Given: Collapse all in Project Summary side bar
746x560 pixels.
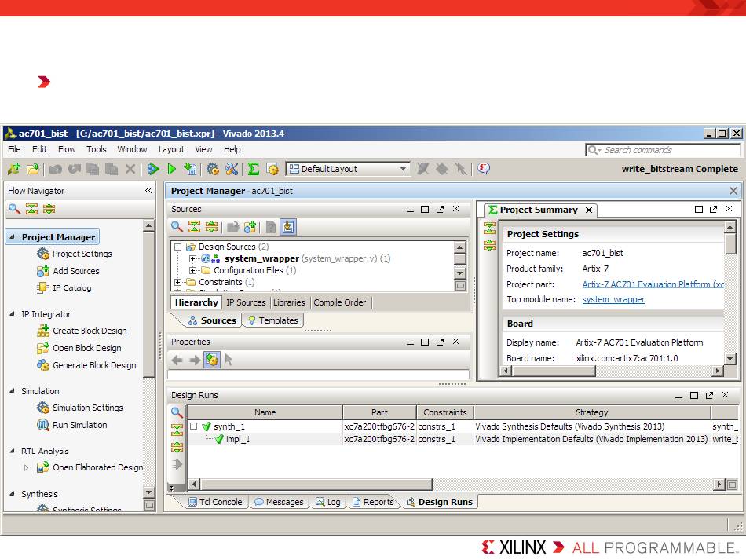Looking at the screenshot, I should [489, 228].
